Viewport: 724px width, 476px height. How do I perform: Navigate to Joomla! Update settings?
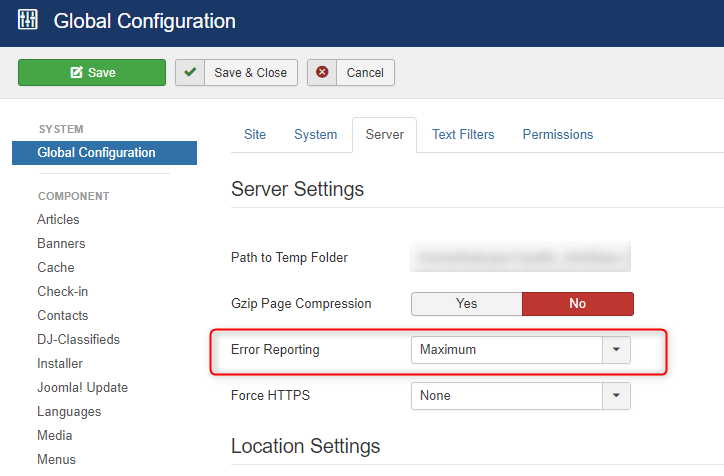pos(82,388)
